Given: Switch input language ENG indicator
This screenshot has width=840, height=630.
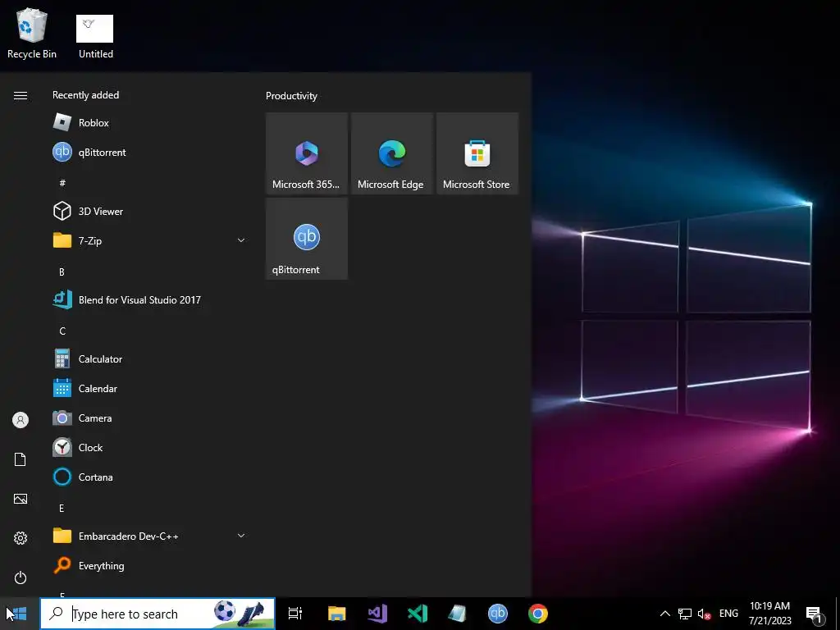Looking at the screenshot, I should coord(728,614).
